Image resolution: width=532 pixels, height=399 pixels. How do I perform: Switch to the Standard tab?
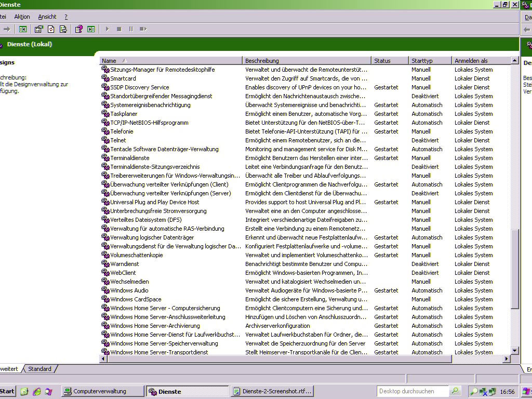(x=40, y=369)
